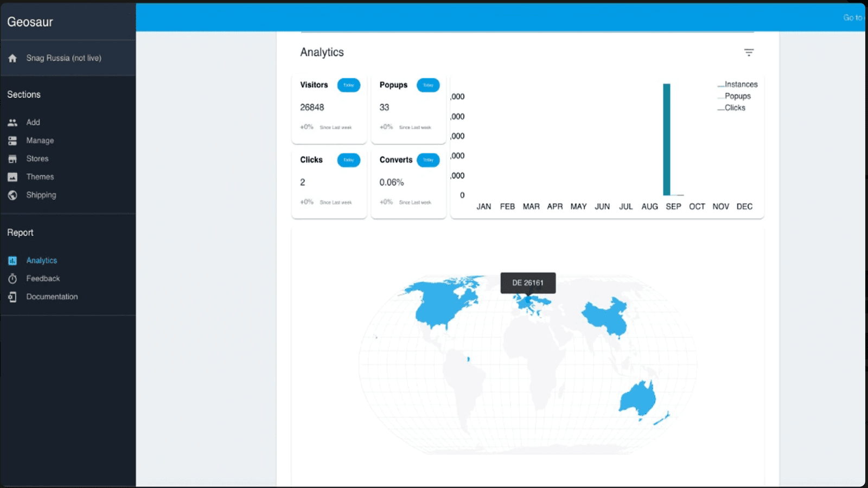Screen dimensions: 868x488
Task: Toggle the Today pill on Visitors card
Action: (x=349, y=85)
